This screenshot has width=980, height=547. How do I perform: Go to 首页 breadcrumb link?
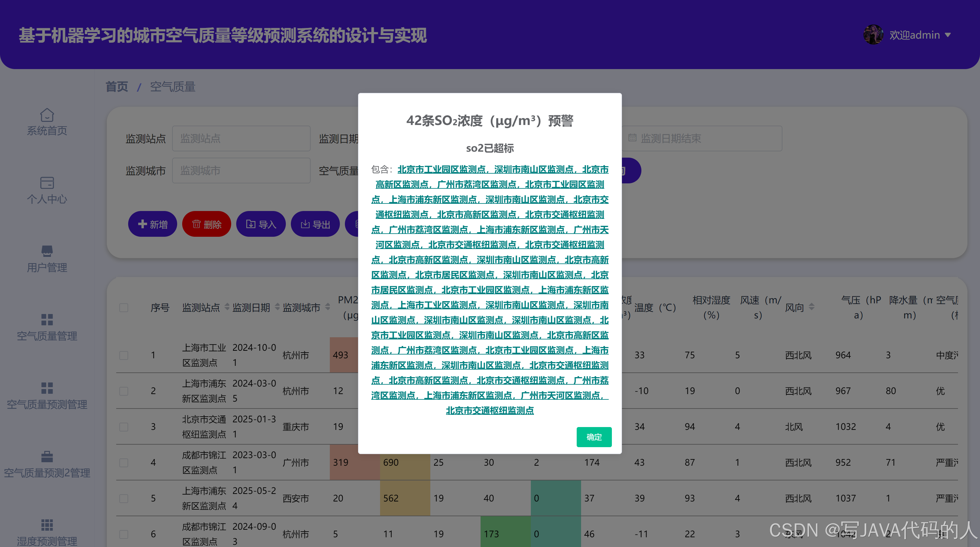coord(117,87)
